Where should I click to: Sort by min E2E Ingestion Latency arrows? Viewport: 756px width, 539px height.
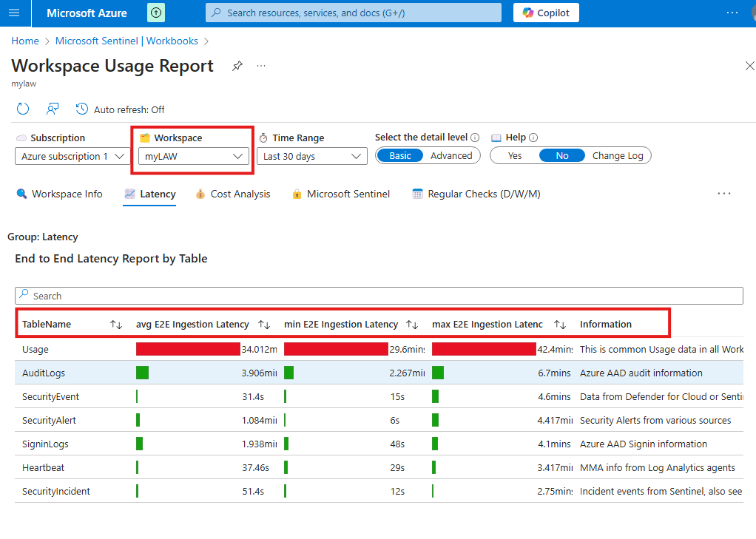click(412, 325)
